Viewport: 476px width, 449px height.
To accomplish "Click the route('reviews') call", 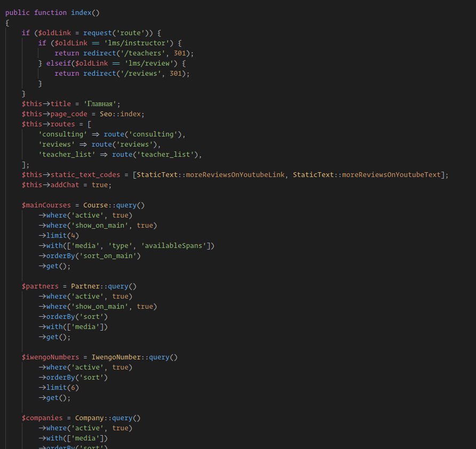I will pyautogui.click(x=124, y=145).
